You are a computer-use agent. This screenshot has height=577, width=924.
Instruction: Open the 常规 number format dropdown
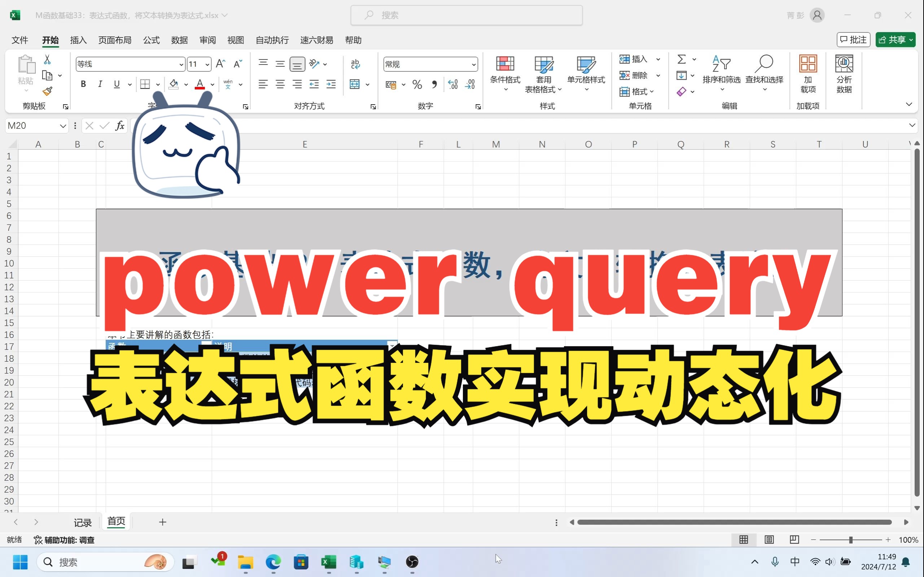473,64
